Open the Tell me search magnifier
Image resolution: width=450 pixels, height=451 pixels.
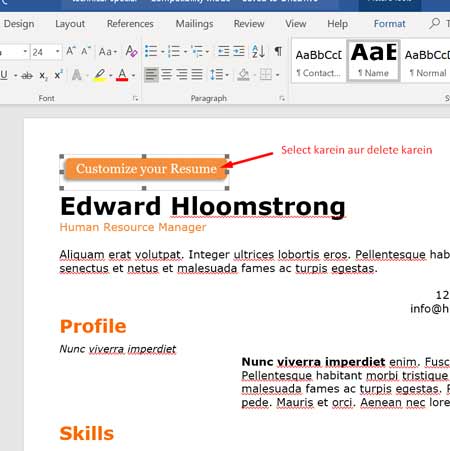tap(434, 24)
